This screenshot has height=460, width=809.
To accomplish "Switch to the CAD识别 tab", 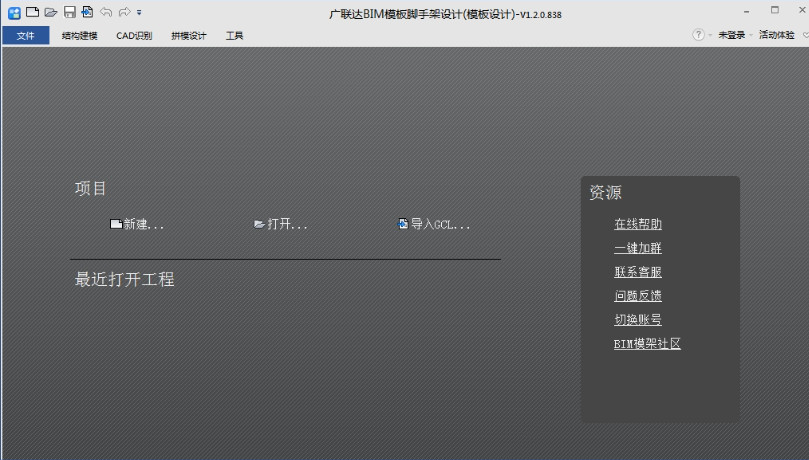I will (x=134, y=36).
